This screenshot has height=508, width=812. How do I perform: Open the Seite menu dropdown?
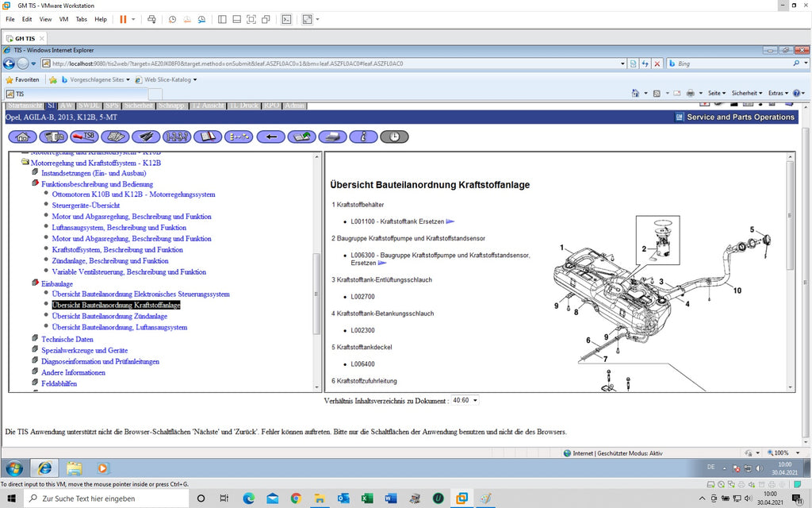click(x=717, y=94)
